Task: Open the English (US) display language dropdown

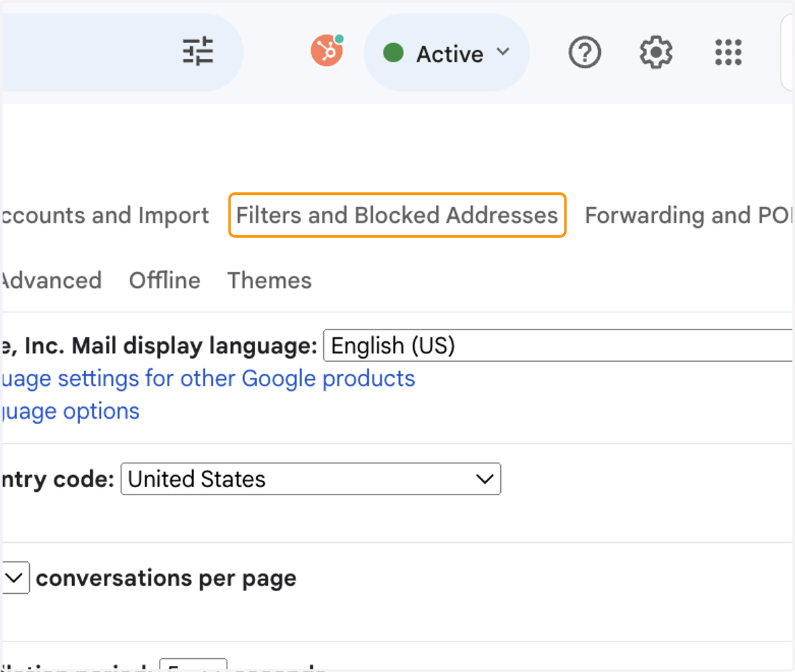Action: (x=558, y=345)
